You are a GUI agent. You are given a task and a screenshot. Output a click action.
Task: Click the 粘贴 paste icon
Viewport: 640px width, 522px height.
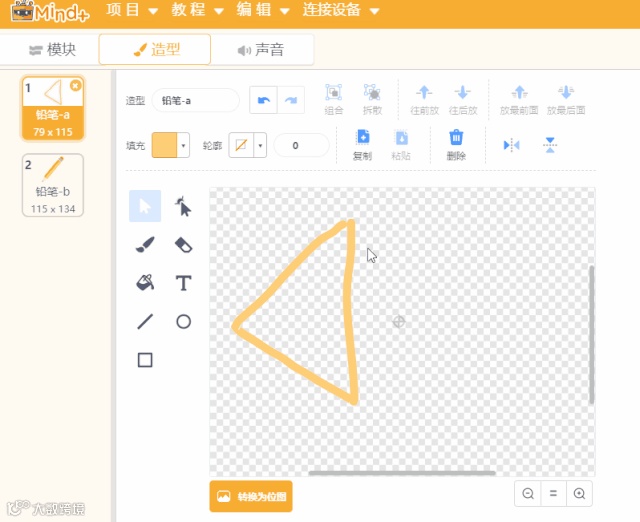pyautogui.click(x=401, y=144)
